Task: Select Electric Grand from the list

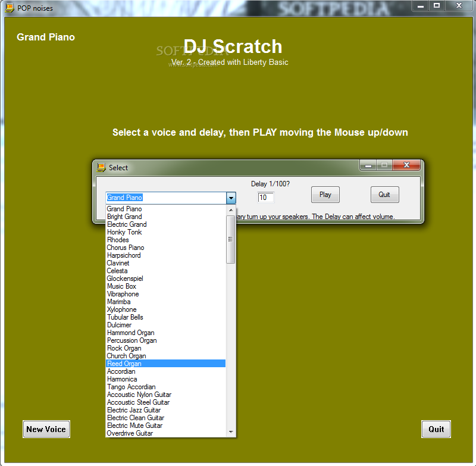Action: click(166, 224)
